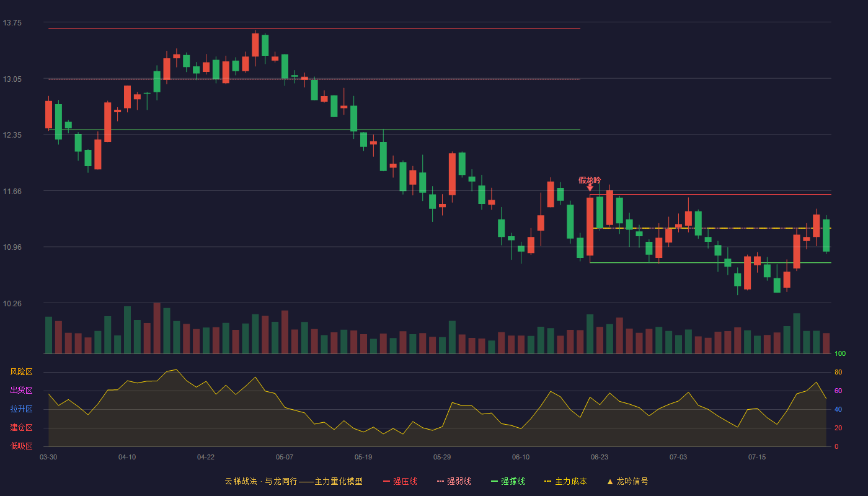This screenshot has height=496, width=868.
Task: Click the 06-10 date label
Action: click(x=521, y=457)
